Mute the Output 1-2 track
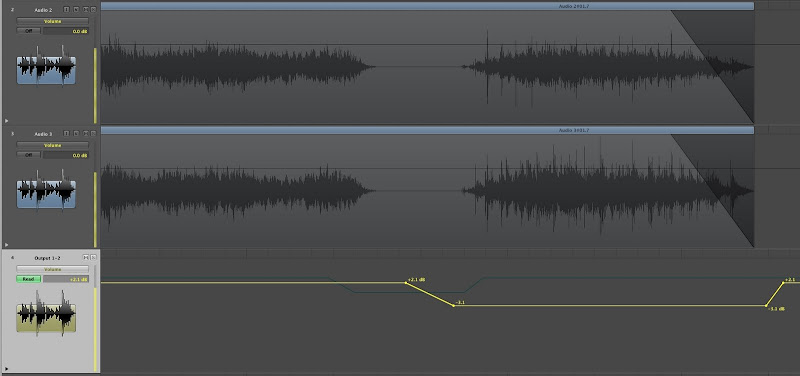The width and height of the screenshot is (800, 376). point(86,258)
